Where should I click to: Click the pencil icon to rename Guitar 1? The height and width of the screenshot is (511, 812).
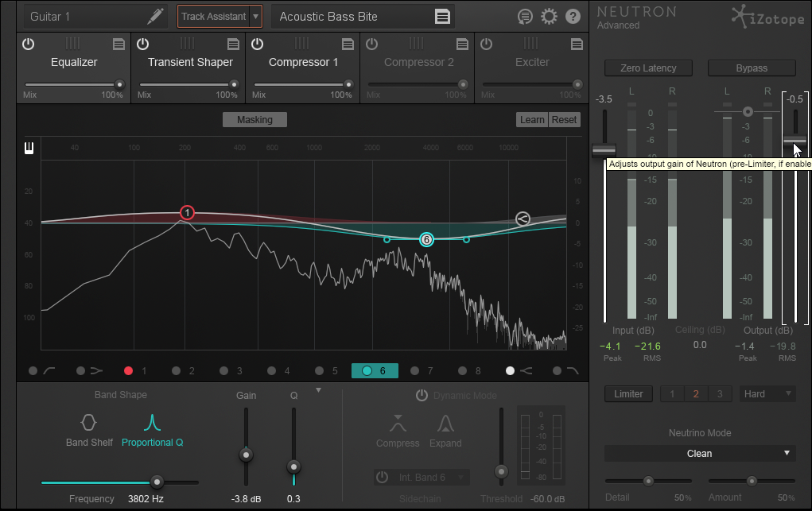pyautogui.click(x=155, y=16)
